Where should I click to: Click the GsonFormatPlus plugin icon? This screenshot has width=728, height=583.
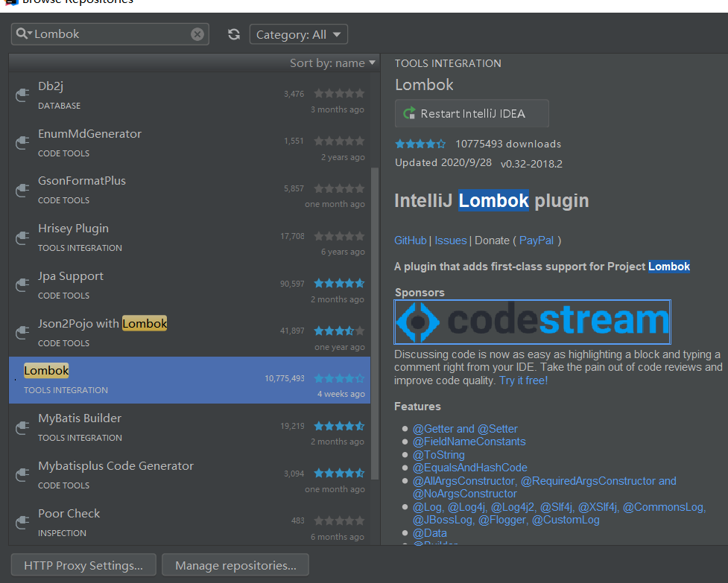pyautogui.click(x=22, y=190)
